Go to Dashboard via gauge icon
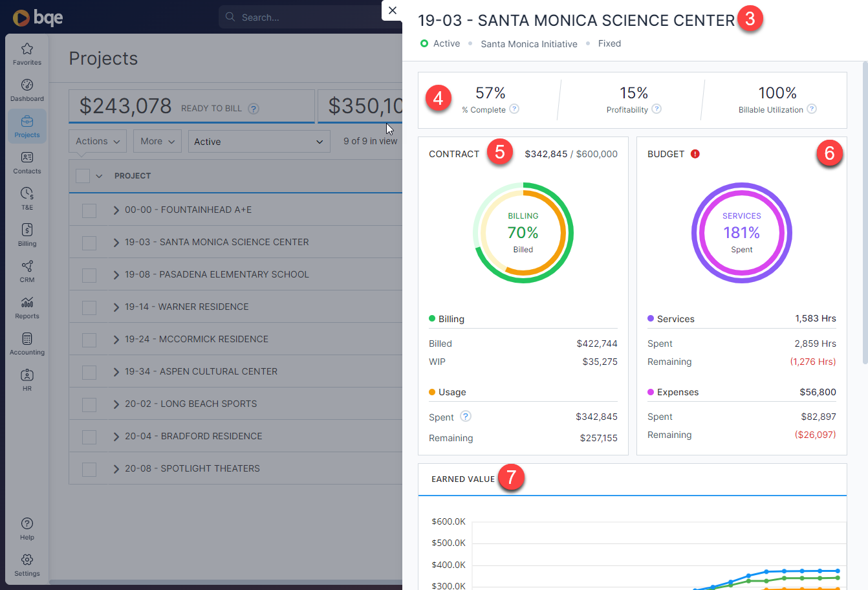 click(27, 86)
